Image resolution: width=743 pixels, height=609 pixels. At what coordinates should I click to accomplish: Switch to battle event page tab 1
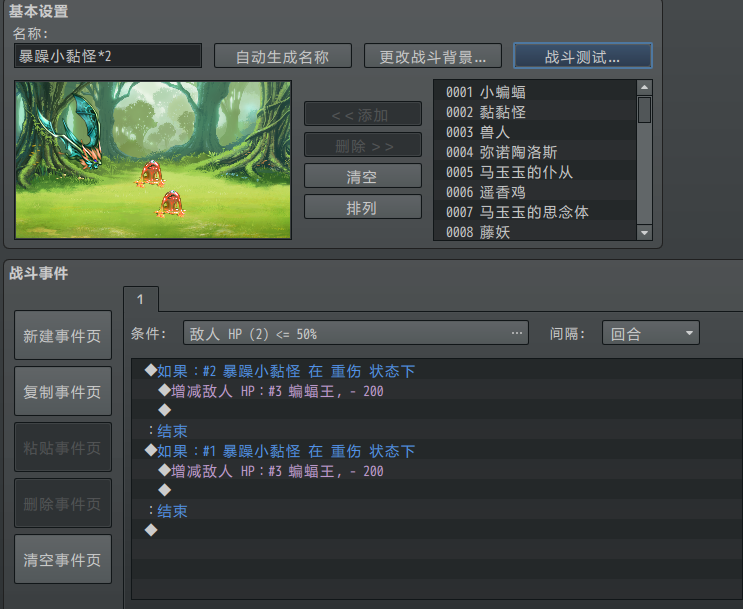point(141,299)
